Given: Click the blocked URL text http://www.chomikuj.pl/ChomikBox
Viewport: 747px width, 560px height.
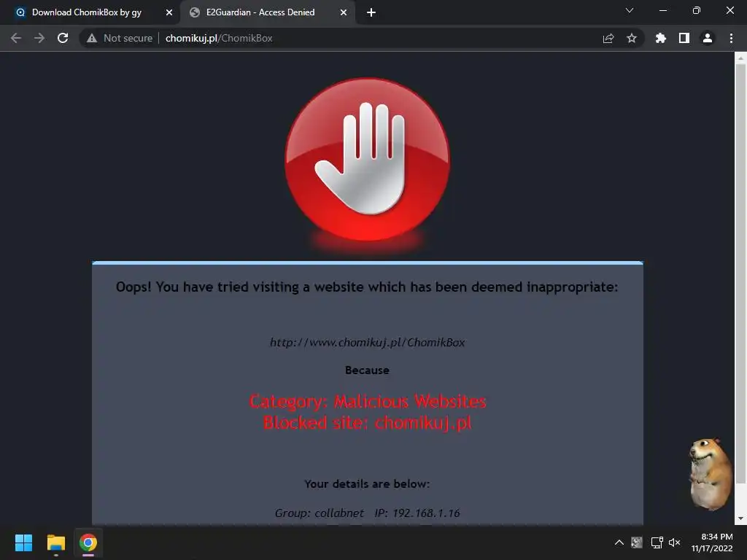Looking at the screenshot, I should 368,343.
